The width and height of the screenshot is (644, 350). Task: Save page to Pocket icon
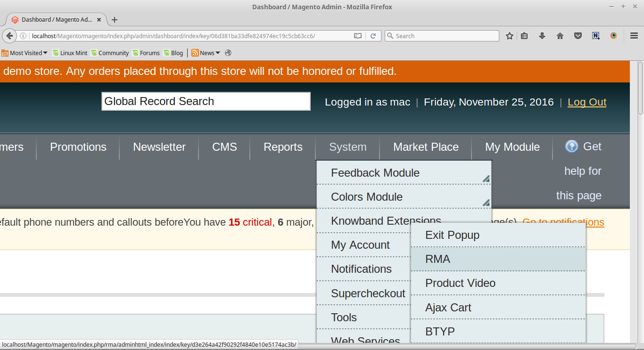pos(578,36)
